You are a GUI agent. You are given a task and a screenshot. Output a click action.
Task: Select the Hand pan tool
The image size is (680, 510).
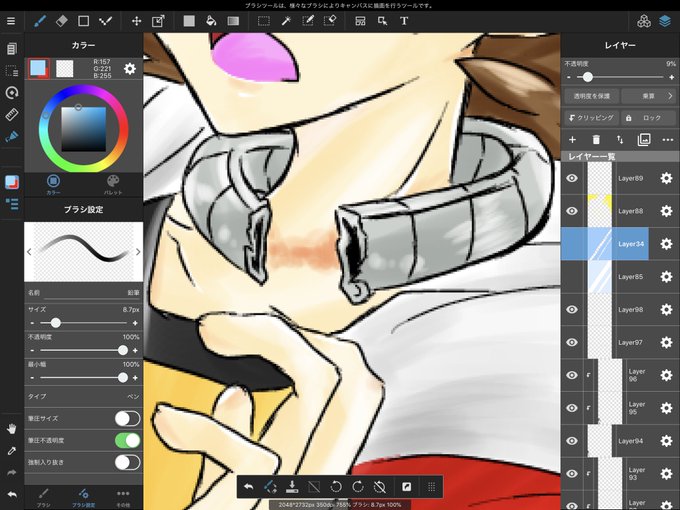click(12, 429)
